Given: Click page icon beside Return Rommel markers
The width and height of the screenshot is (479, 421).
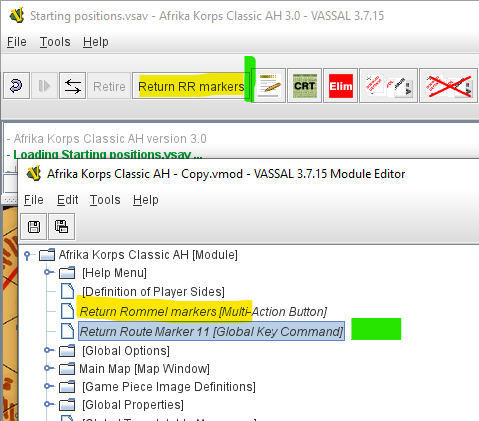Looking at the screenshot, I should click(67, 311).
